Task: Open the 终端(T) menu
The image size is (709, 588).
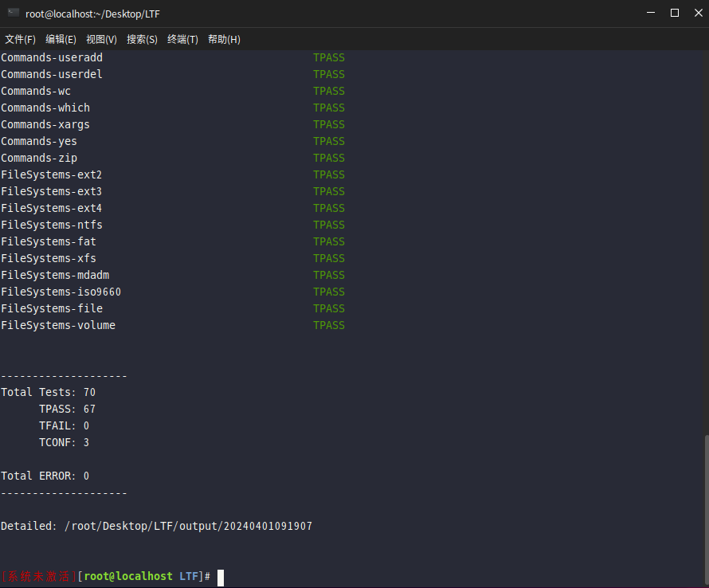Action: pos(182,39)
